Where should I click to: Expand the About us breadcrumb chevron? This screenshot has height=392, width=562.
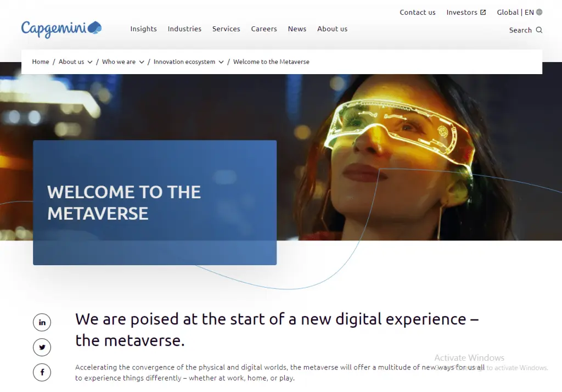pos(91,62)
